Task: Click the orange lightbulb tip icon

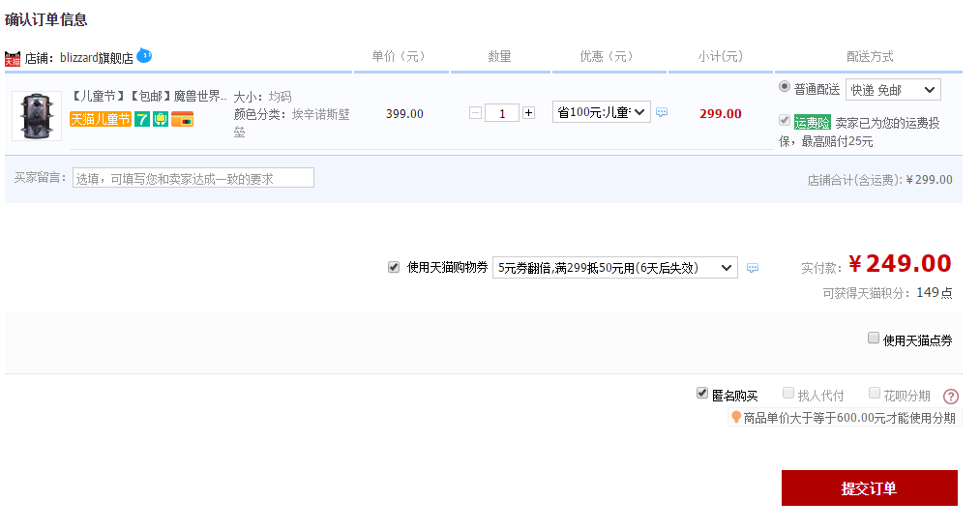Action: (x=736, y=417)
